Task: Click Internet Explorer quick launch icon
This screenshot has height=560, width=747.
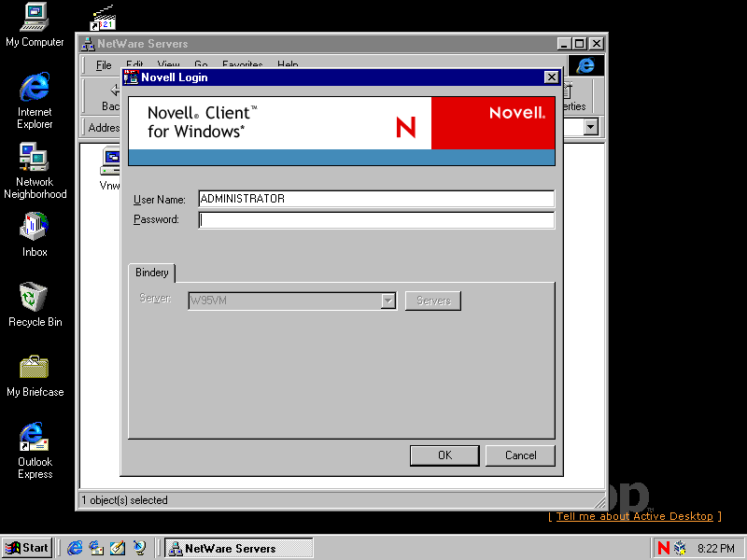Action: [x=75, y=548]
